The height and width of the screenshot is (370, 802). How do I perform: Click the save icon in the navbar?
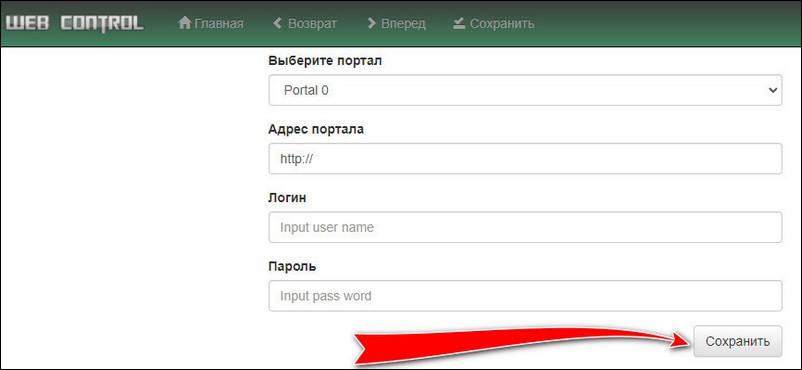459,23
